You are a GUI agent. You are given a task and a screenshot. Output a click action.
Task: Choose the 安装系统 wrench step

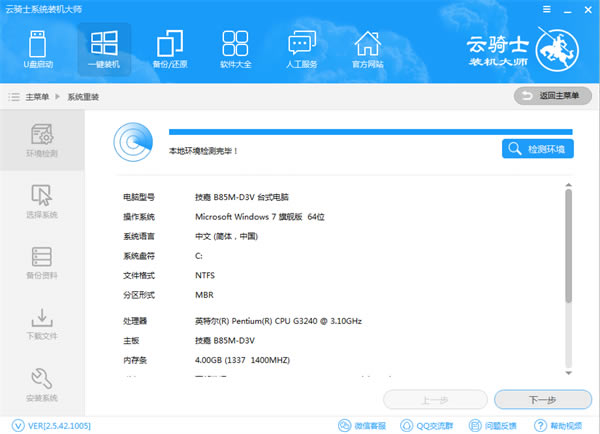[x=42, y=385]
